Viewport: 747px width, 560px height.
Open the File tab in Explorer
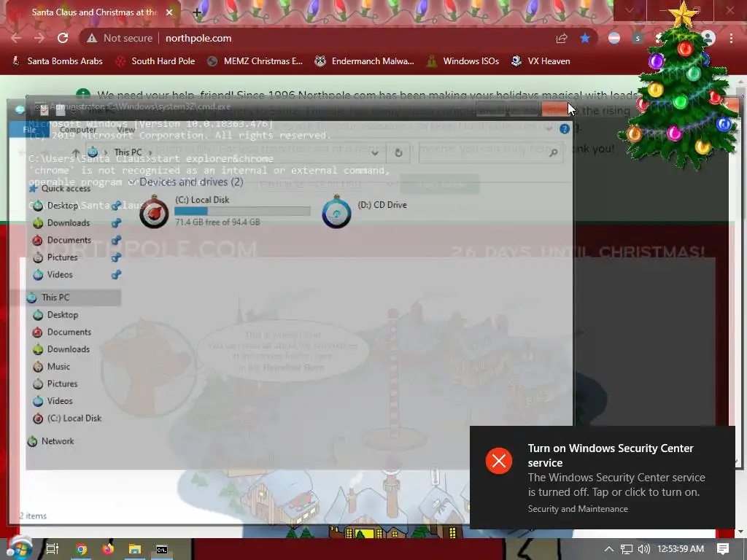29,130
